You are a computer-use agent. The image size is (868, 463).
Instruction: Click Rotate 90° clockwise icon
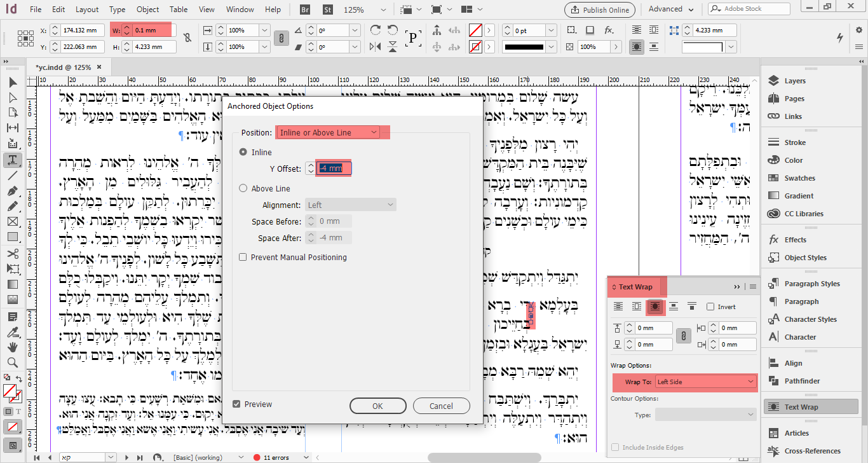click(x=376, y=30)
